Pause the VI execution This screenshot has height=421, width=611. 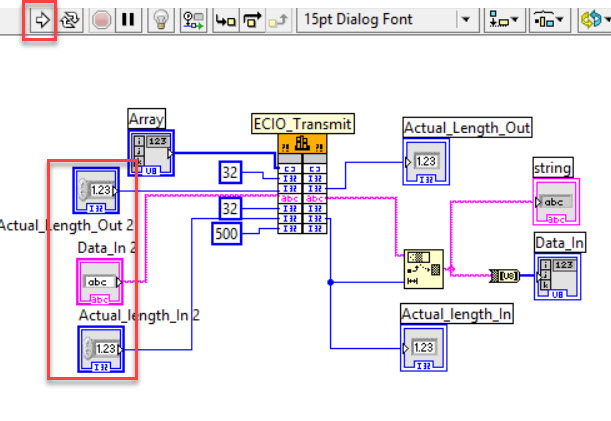[129, 19]
